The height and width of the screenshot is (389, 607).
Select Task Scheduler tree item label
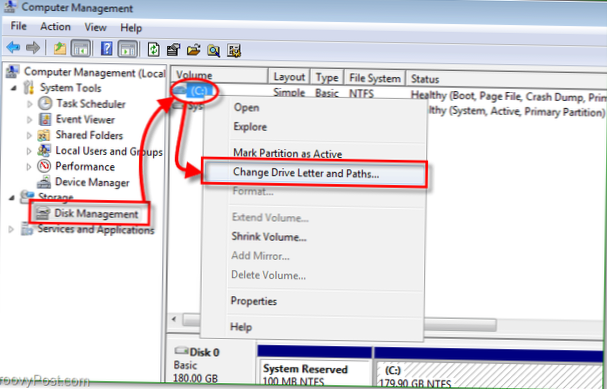[91, 104]
